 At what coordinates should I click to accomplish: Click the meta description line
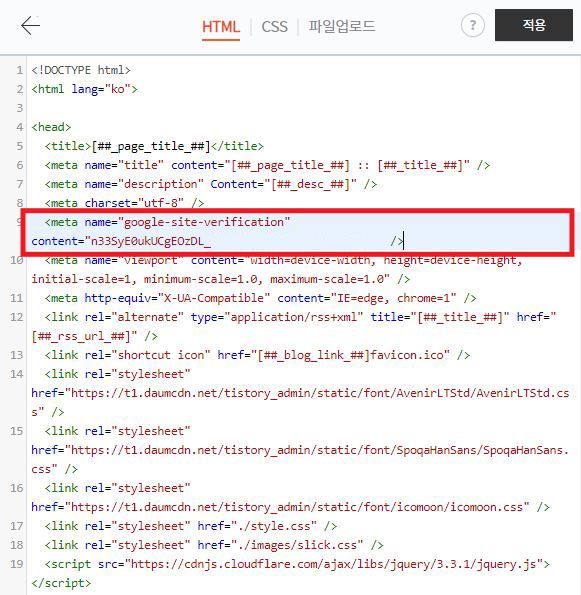pyautogui.click(x=211, y=184)
